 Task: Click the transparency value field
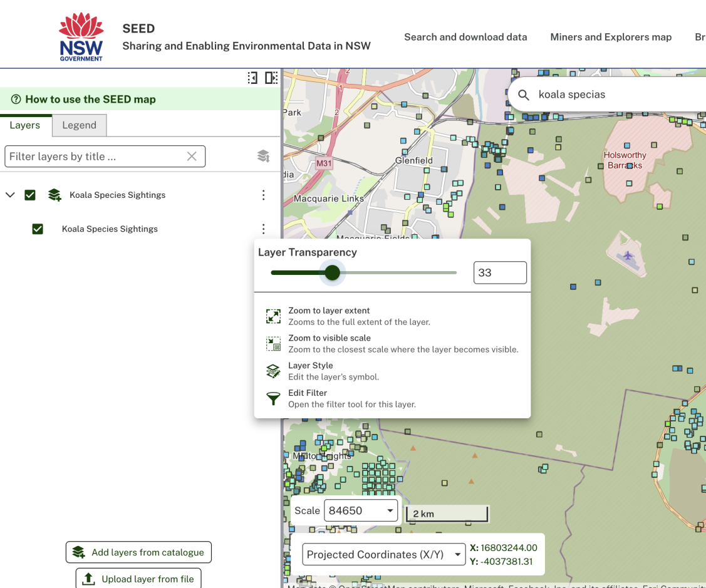[x=500, y=272]
